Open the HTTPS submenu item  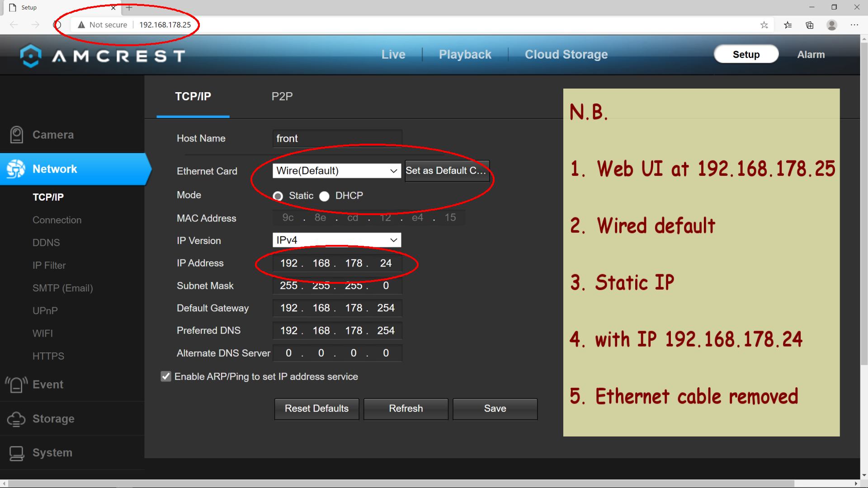click(48, 356)
